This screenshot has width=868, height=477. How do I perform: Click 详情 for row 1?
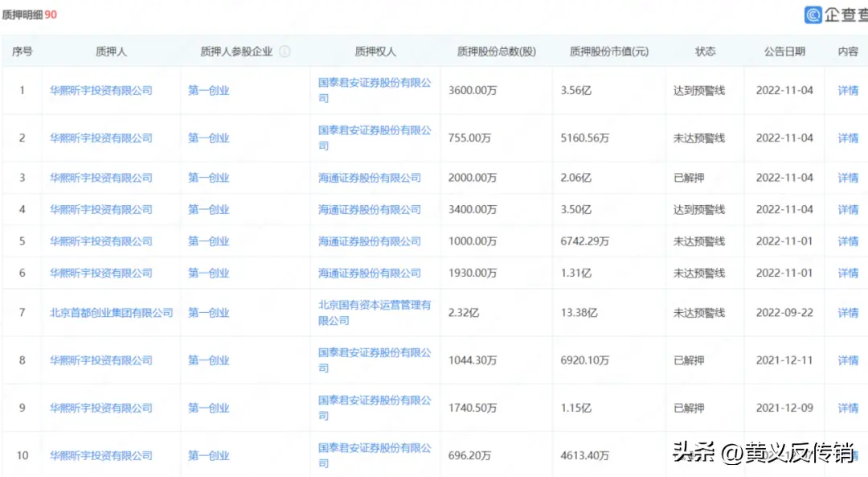848,90
